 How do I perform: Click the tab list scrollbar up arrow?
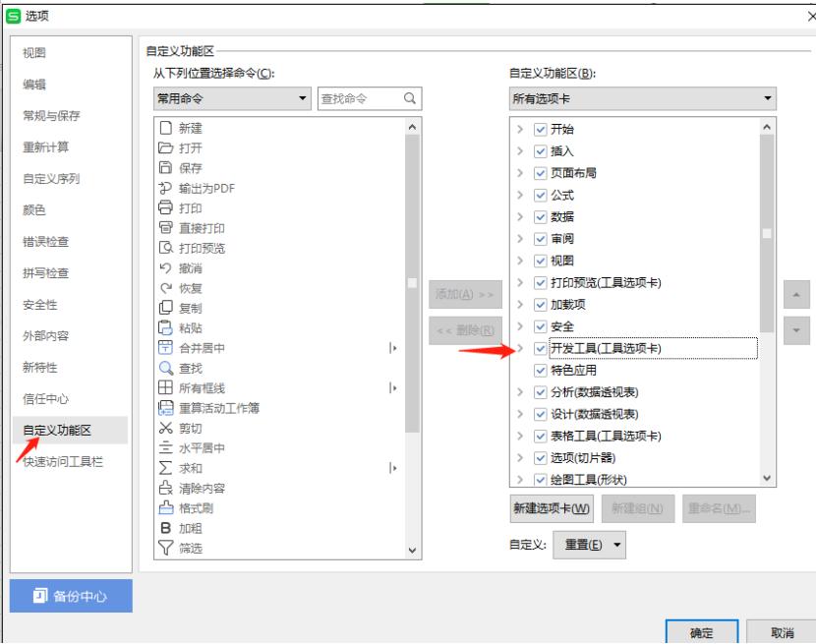click(x=767, y=127)
